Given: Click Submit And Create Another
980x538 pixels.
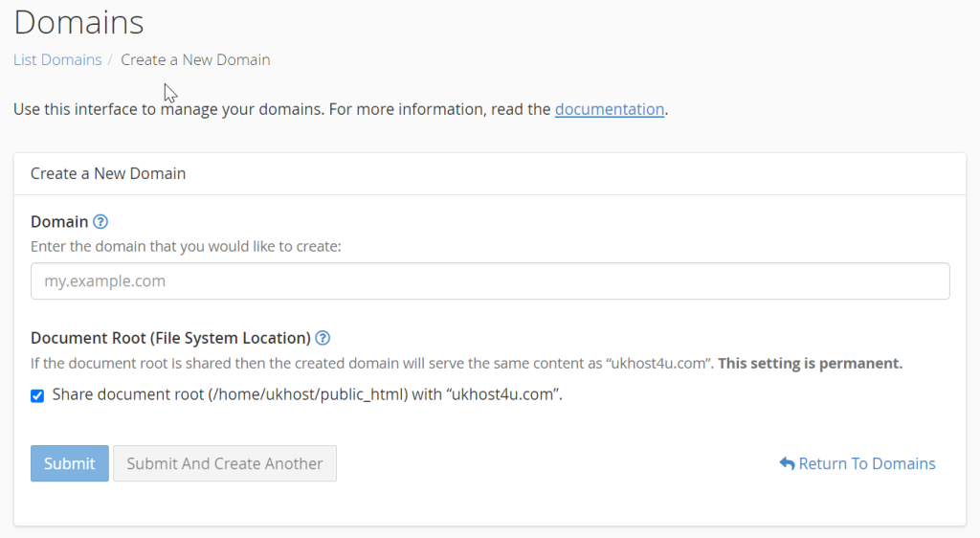Looking at the screenshot, I should (x=225, y=463).
